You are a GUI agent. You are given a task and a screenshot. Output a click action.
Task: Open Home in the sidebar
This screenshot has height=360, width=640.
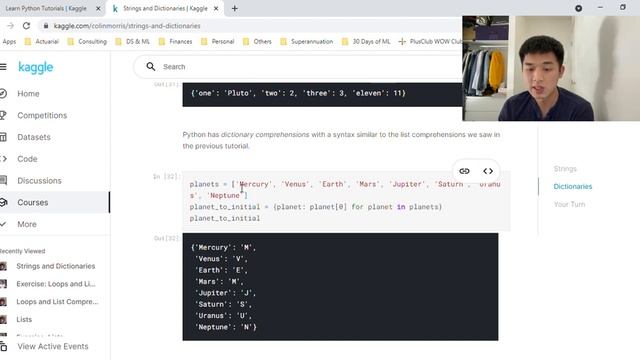[28, 93]
